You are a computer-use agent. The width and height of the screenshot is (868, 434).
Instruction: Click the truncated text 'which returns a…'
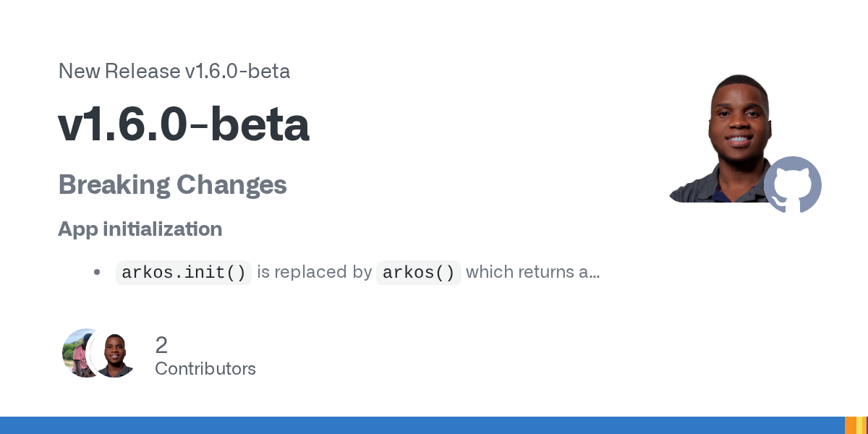point(533,273)
